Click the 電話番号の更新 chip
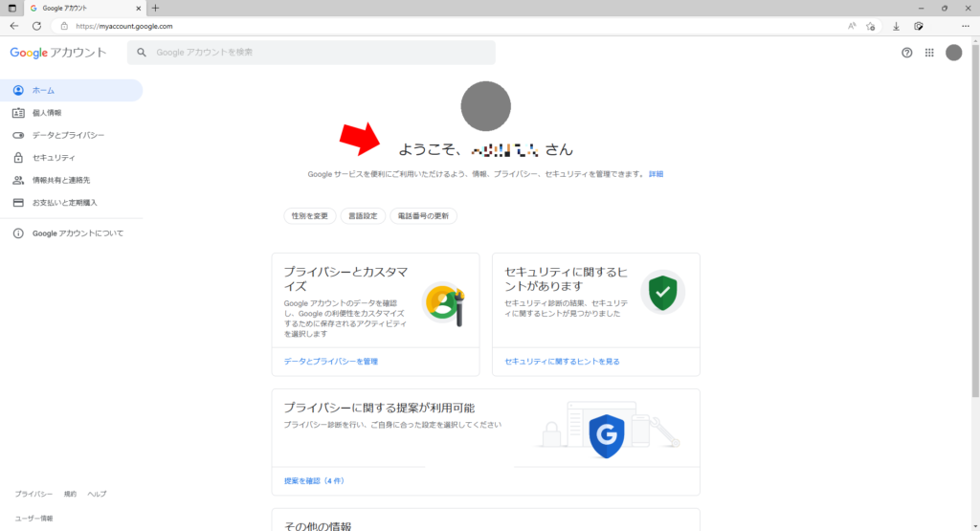The height and width of the screenshot is (531, 980). tap(424, 216)
